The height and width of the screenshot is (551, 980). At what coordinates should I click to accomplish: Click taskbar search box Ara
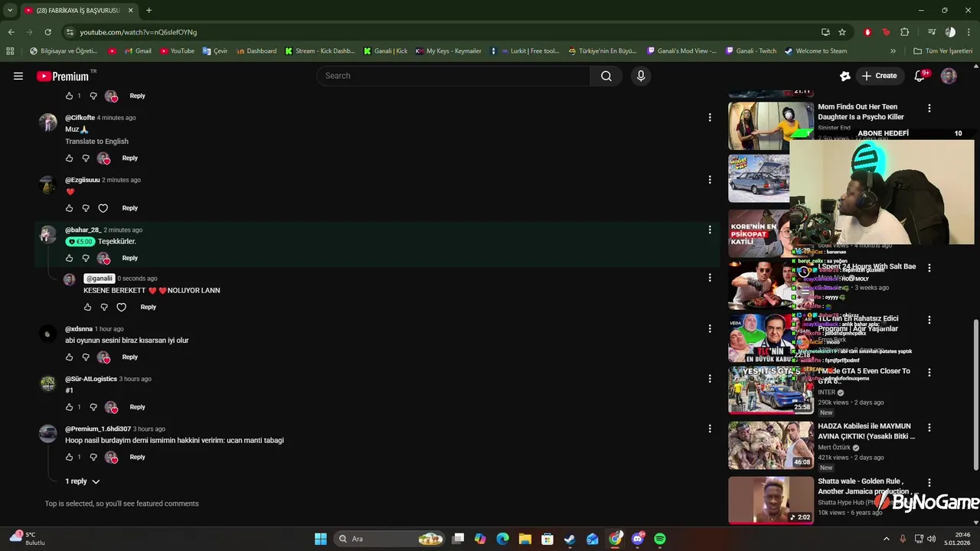(391, 539)
